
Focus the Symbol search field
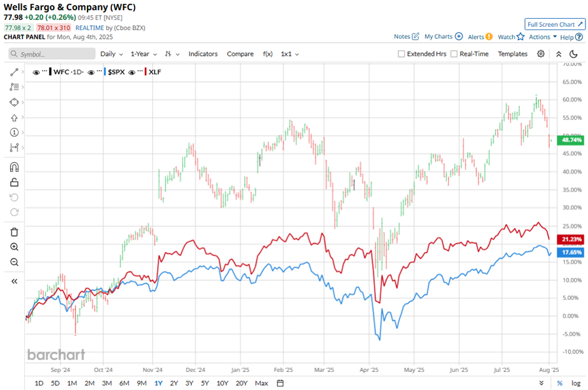pyautogui.click(x=52, y=54)
